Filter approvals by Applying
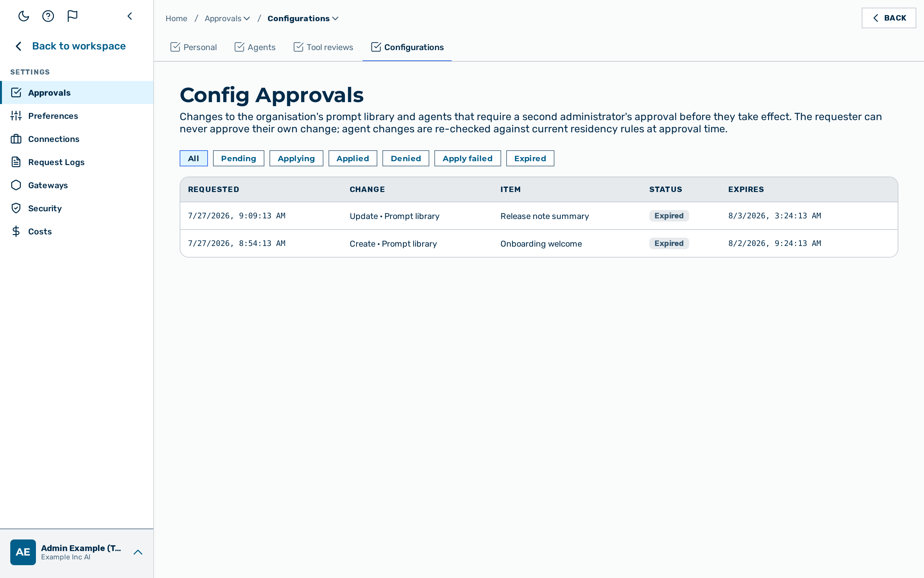The height and width of the screenshot is (578, 924). tap(296, 158)
